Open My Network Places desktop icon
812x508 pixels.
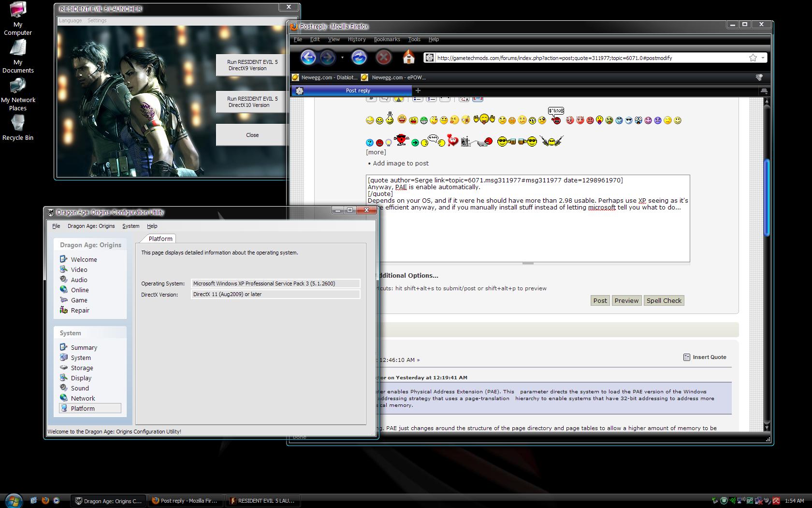(x=18, y=94)
